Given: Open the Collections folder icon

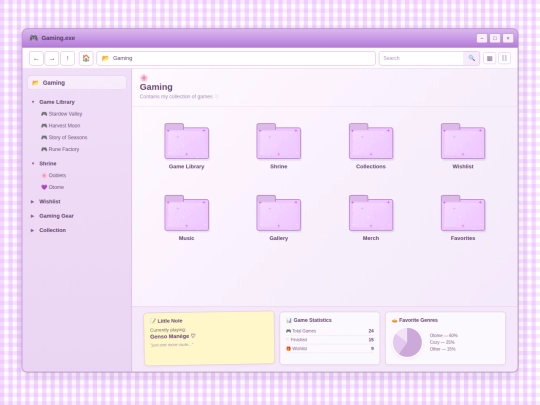Looking at the screenshot, I should click(x=371, y=141).
